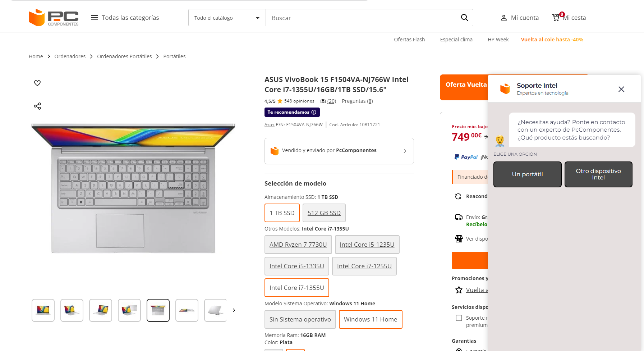The image size is (644, 351).
Task: Select the 512 GB SSD option
Action: tap(324, 213)
